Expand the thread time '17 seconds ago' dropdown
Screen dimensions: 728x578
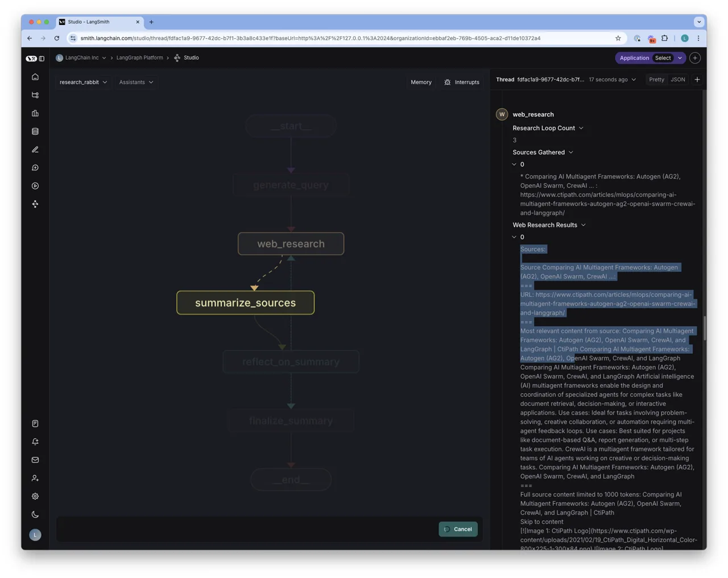pos(612,80)
